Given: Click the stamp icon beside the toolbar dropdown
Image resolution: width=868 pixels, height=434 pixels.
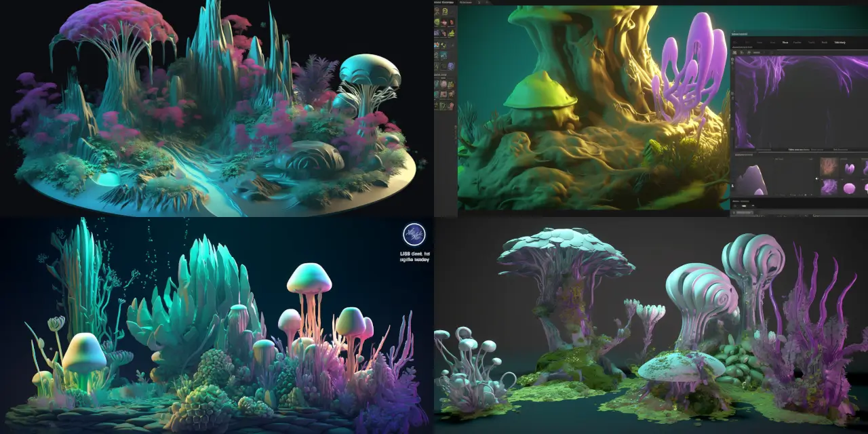Looking at the screenshot, I should (x=749, y=52).
